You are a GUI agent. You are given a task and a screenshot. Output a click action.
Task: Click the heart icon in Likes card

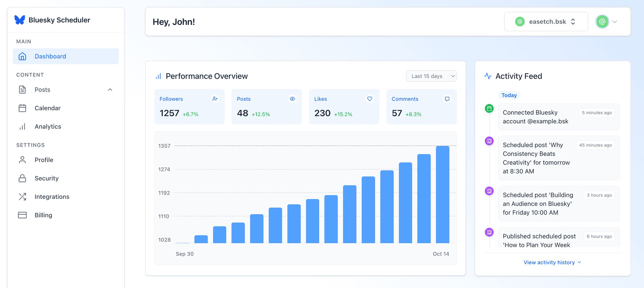click(x=369, y=99)
